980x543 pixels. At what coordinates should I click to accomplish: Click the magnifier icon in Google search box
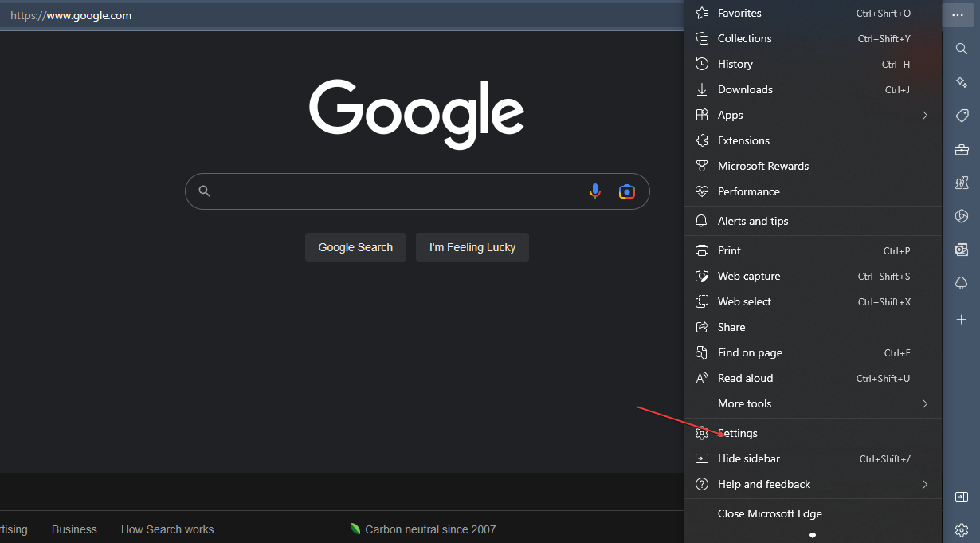(205, 191)
